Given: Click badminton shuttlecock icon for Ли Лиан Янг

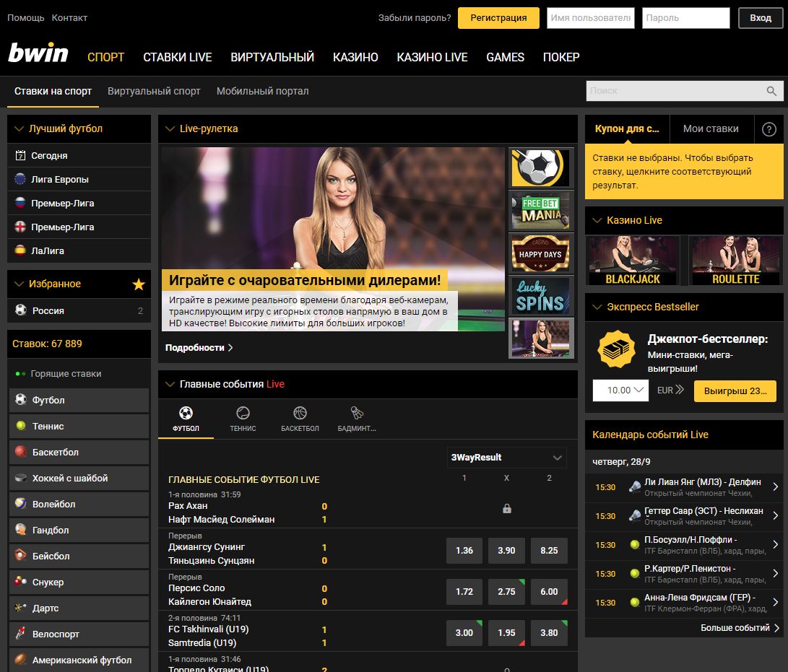Looking at the screenshot, I should pos(635,486).
